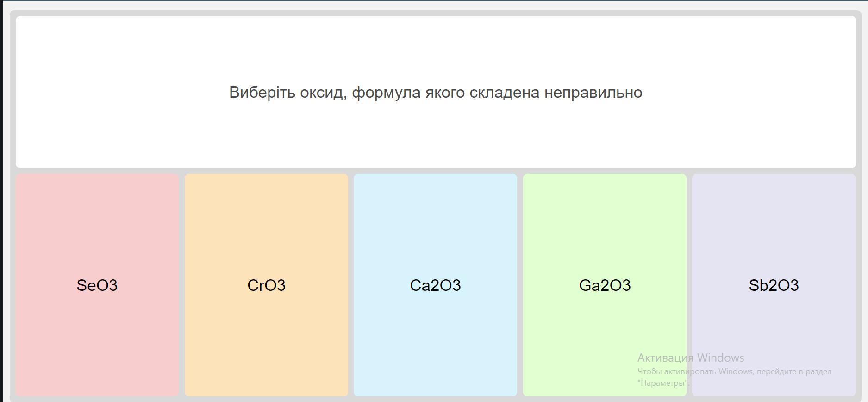868x402 pixels.
Task: Click the white question panel
Action: 435,46
